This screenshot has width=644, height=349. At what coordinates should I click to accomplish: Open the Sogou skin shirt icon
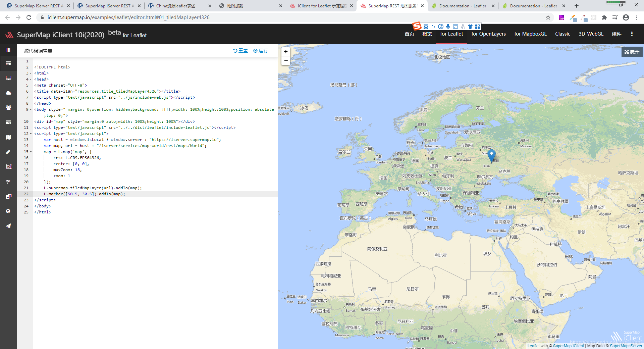pyautogui.click(x=470, y=27)
